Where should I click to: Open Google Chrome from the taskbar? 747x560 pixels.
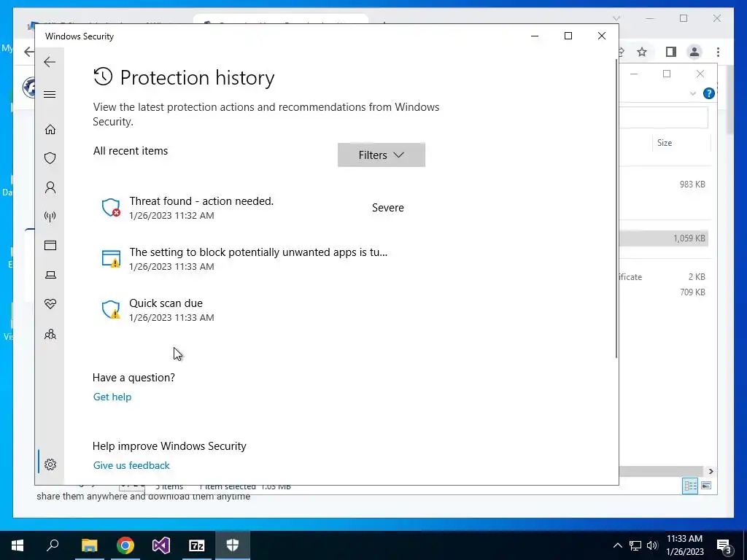(x=125, y=545)
